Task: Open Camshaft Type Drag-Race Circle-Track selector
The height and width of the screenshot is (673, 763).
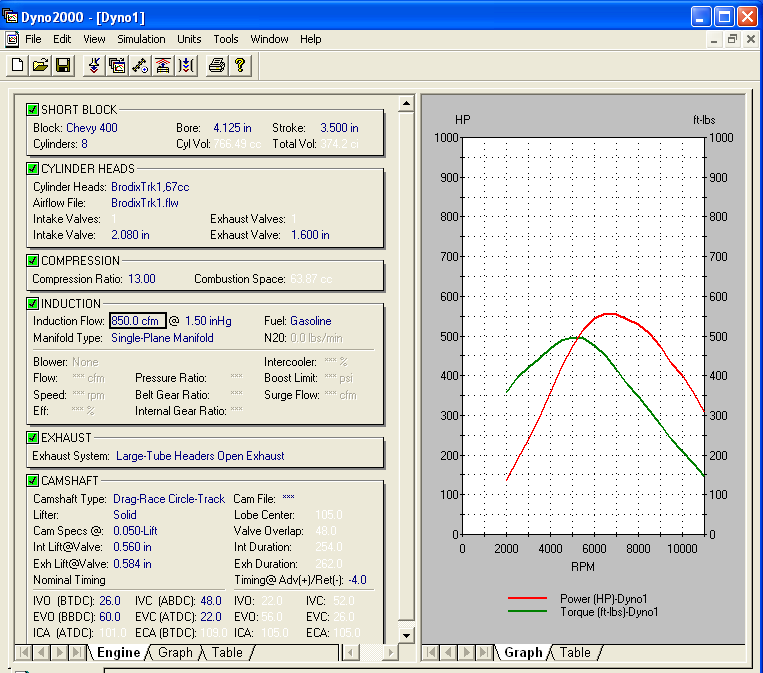Action: point(169,499)
